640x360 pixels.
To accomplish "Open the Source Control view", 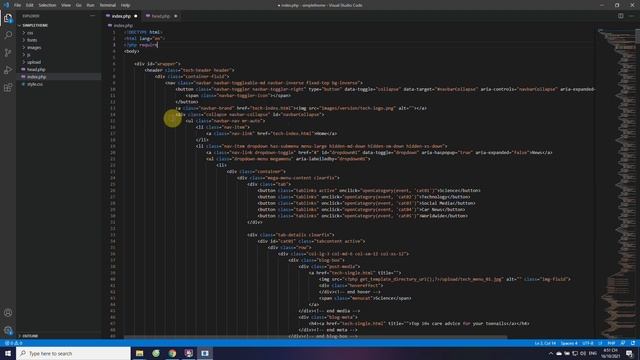I will (8, 53).
